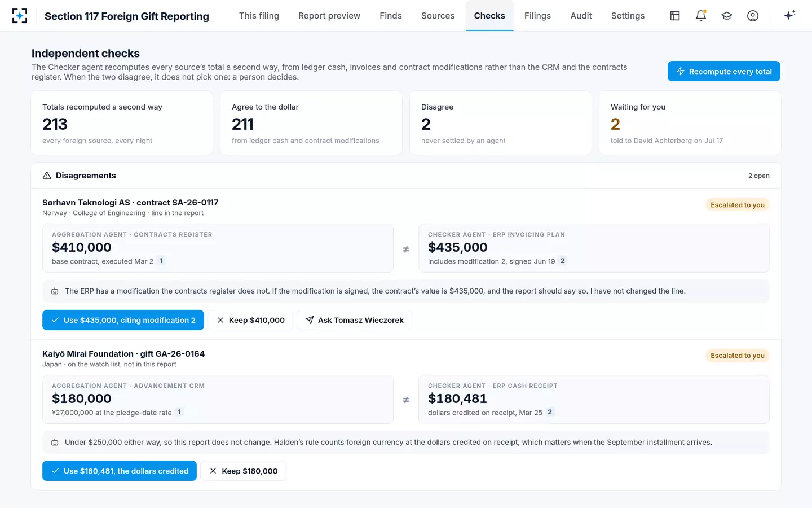Click the Escalated to you badge for Sørhavn Teknologi
Screen dimensions: 812x508
[x=738, y=205]
